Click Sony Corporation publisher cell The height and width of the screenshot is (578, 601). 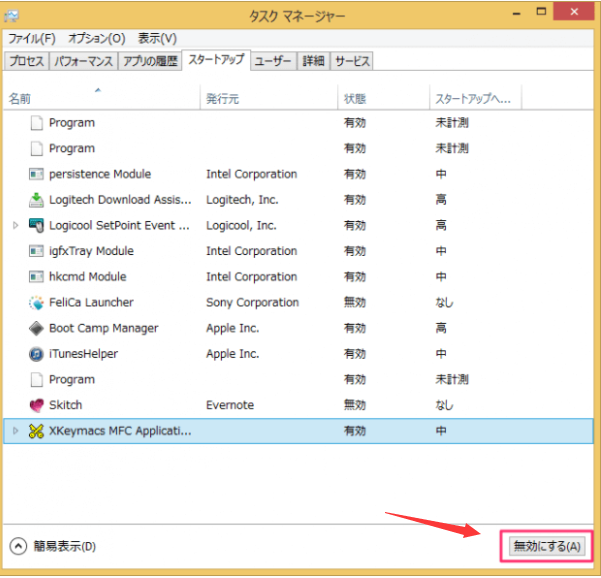252,303
